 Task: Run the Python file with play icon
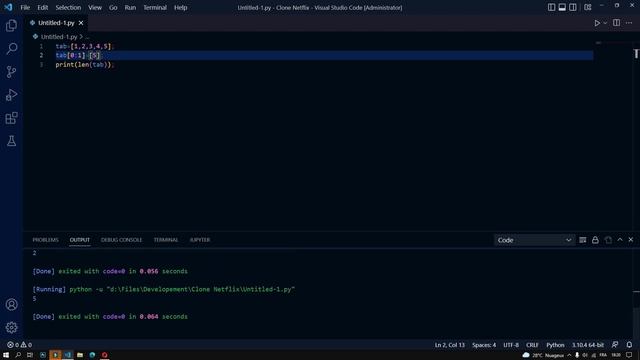[597, 23]
